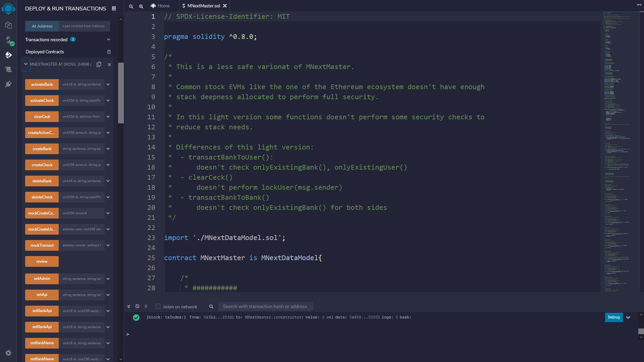Open File Explorer icon in sidebar
This screenshot has height=362, width=644.
(x=8, y=25)
